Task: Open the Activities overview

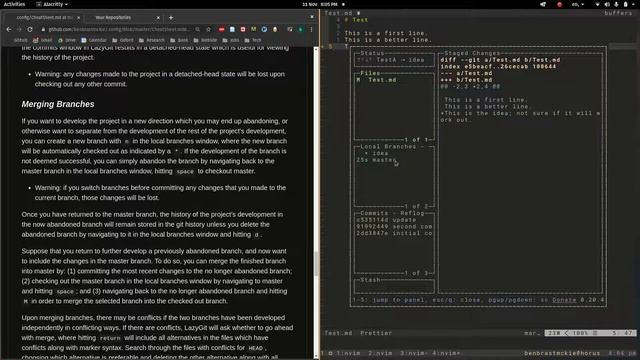Action: (14, 4)
